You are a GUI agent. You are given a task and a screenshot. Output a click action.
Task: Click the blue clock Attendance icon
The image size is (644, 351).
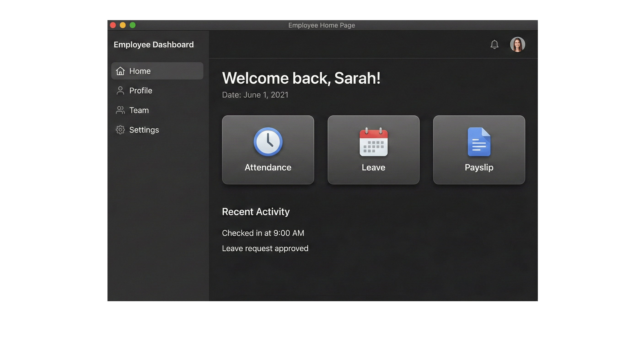pos(268,142)
